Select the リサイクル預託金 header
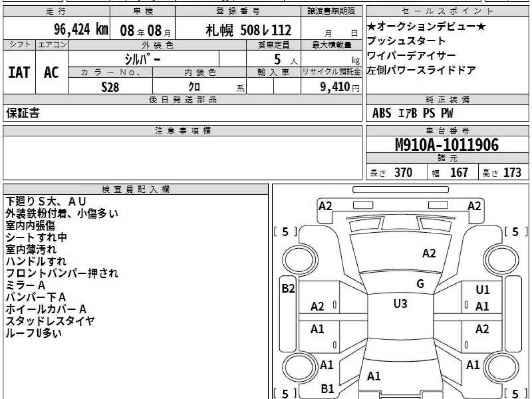Image resolution: width=532 pixels, height=399 pixels. (332, 72)
